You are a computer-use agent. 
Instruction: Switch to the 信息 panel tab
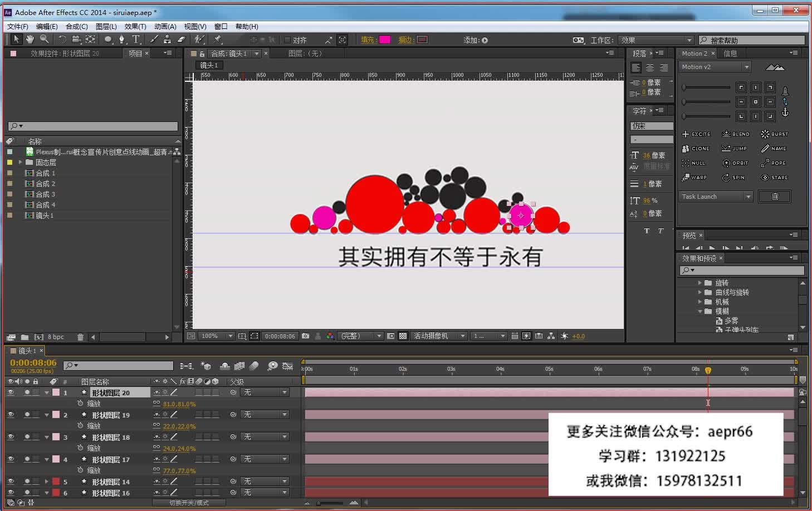[730, 53]
